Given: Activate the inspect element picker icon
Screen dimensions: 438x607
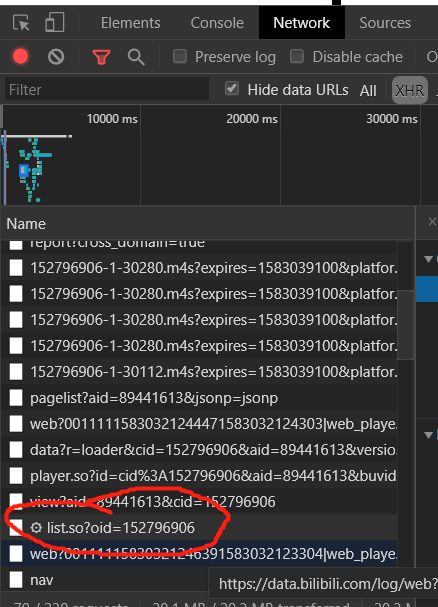Looking at the screenshot, I should pyautogui.click(x=21, y=23).
